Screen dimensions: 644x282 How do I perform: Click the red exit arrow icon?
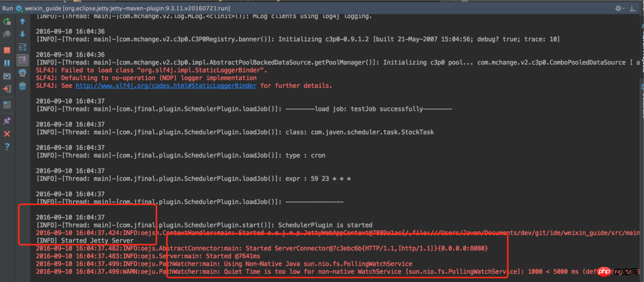(x=7, y=89)
